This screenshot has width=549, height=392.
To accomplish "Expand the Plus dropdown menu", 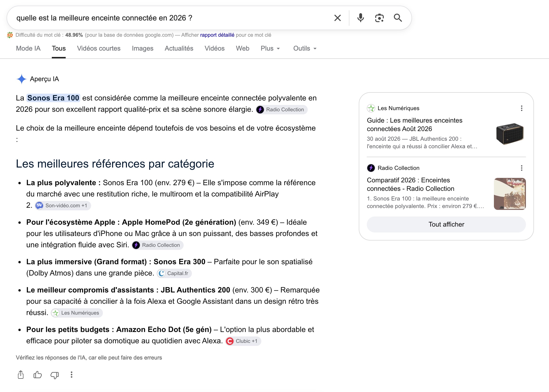I will 270,48.
